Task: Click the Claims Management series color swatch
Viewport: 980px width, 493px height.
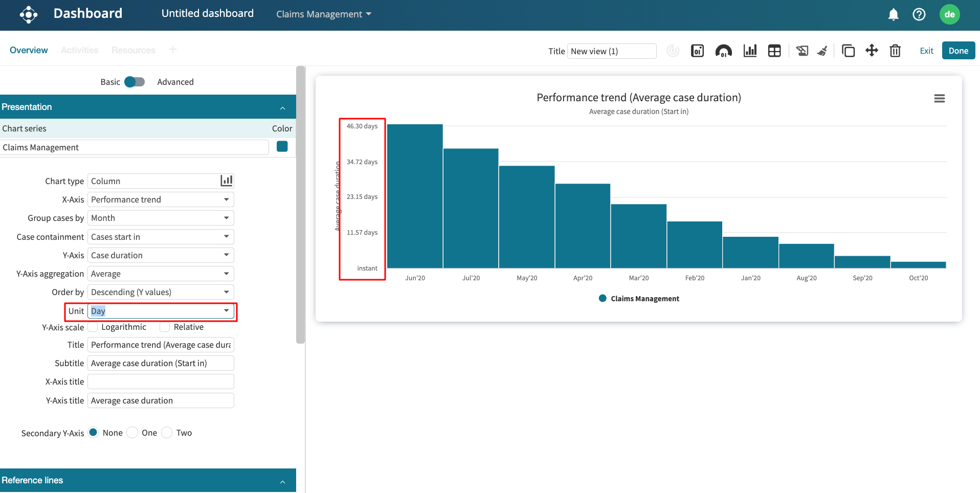Action: [x=282, y=147]
